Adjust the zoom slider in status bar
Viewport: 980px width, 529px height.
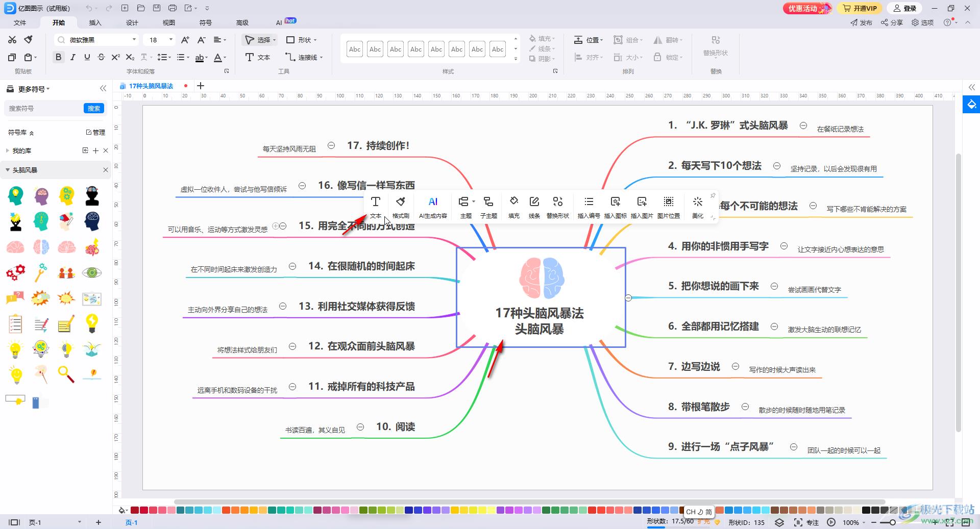pos(892,522)
